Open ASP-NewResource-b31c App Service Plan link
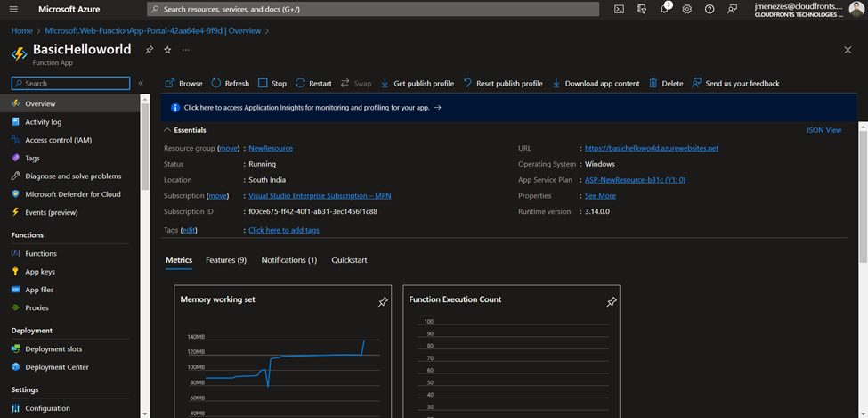This screenshot has width=868, height=418. (x=635, y=180)
